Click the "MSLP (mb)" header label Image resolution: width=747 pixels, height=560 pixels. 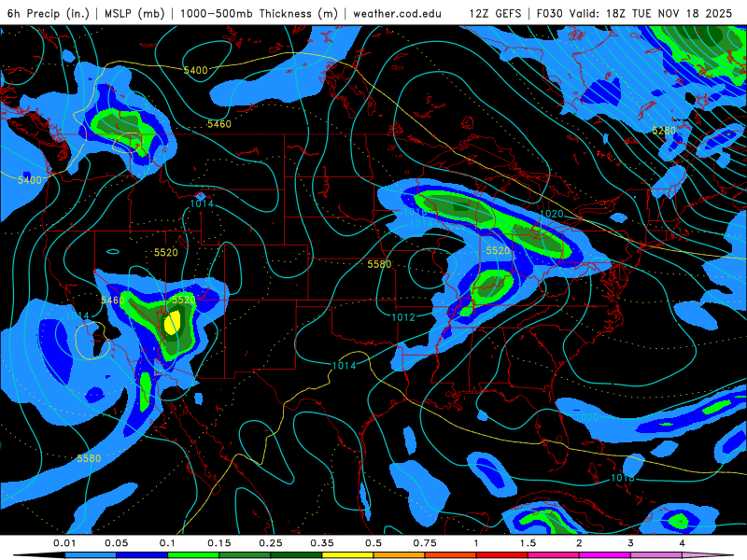point(134,13)
